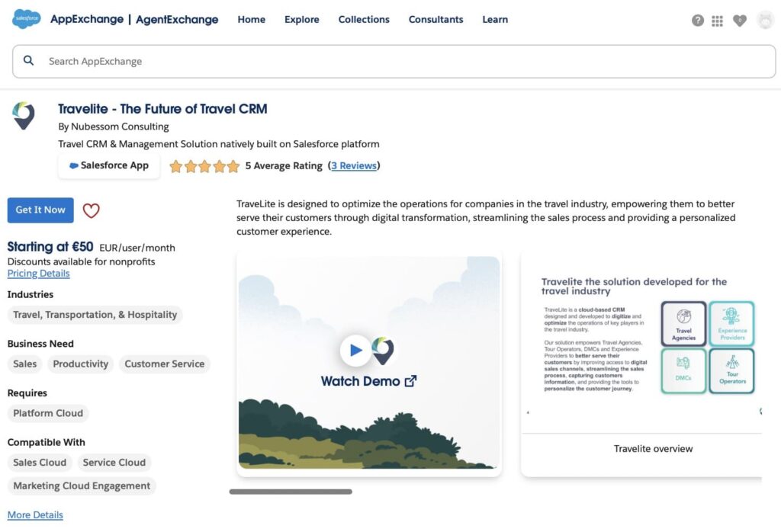Open the Explore menu

302,19
